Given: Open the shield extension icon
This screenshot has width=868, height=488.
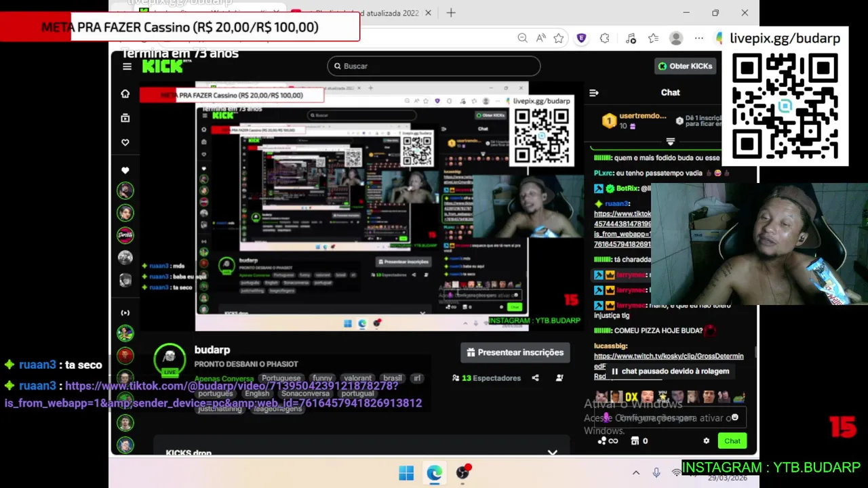Looking at the screenshot, I should pyautogui.click(x=581, y=39).
